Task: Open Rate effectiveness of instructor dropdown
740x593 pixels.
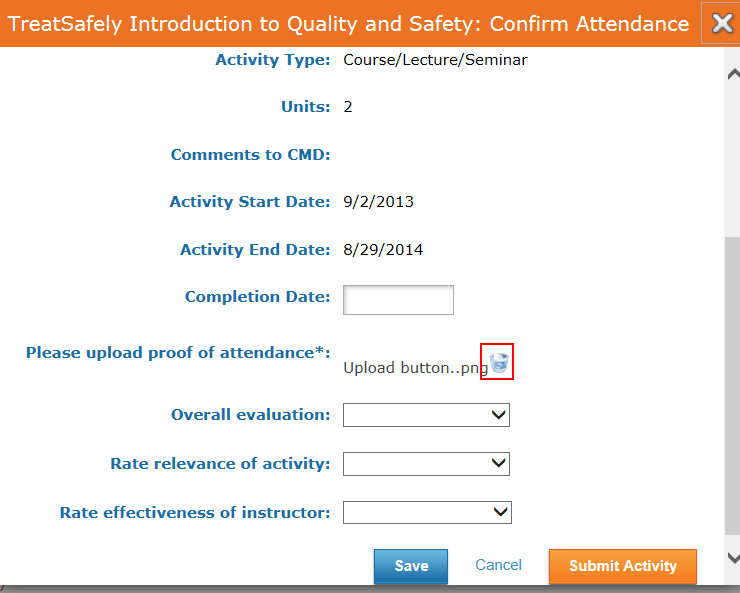Action: [427, 512]
